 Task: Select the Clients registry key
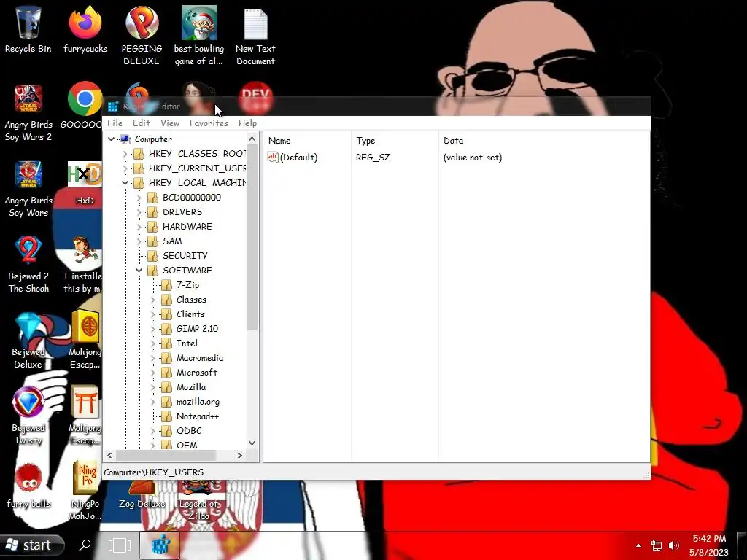click(x=190, y=314)
